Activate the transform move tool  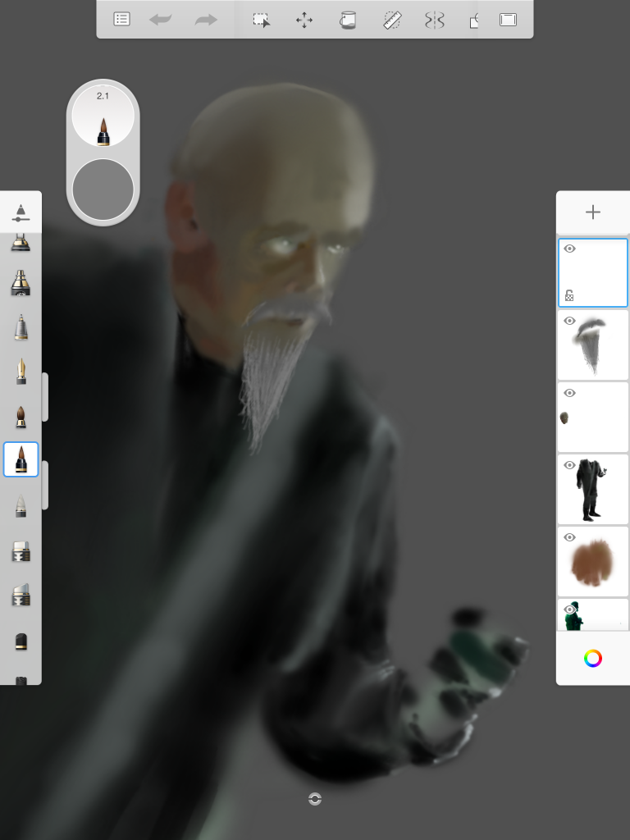pyautogui.click(x=304, y=20)
